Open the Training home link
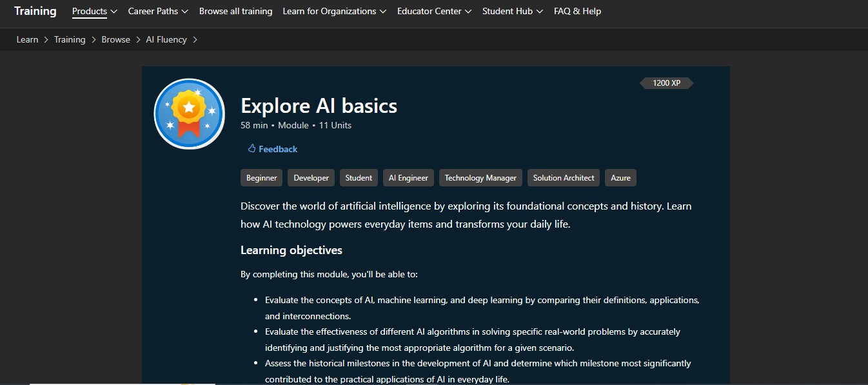Viewport: 868px width, 385px height. (x=35, y=11)
